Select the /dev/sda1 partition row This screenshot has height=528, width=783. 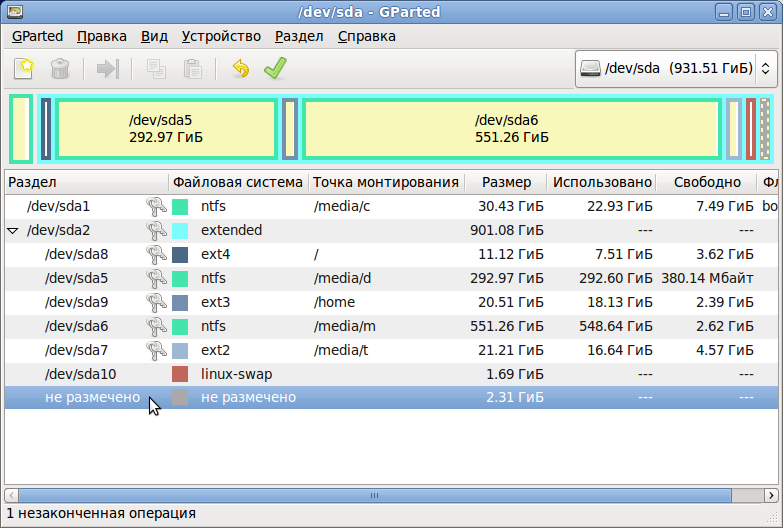coord(391,206)
